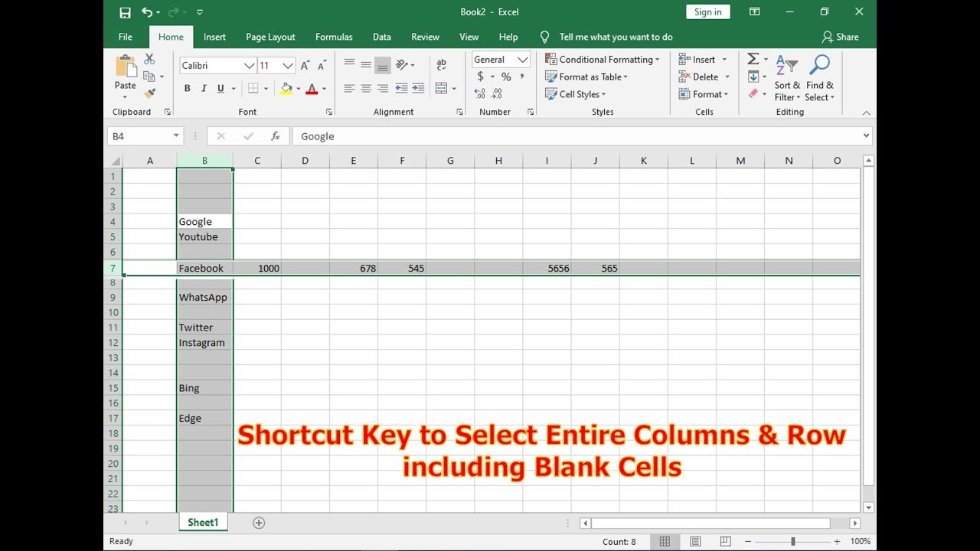
Task: Click the Clear eraser icon
Action: click(753, 93)
